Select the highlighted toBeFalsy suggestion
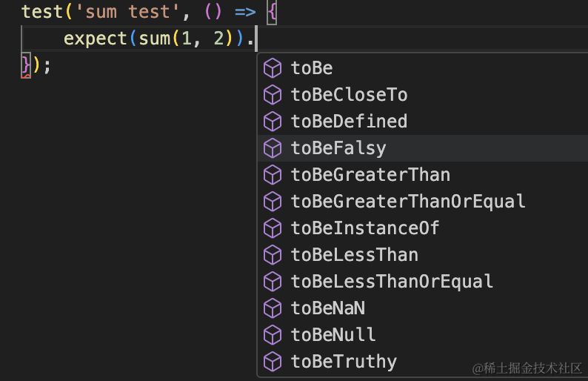The height and width of the screenshot is (381, 588). [338, 148]
